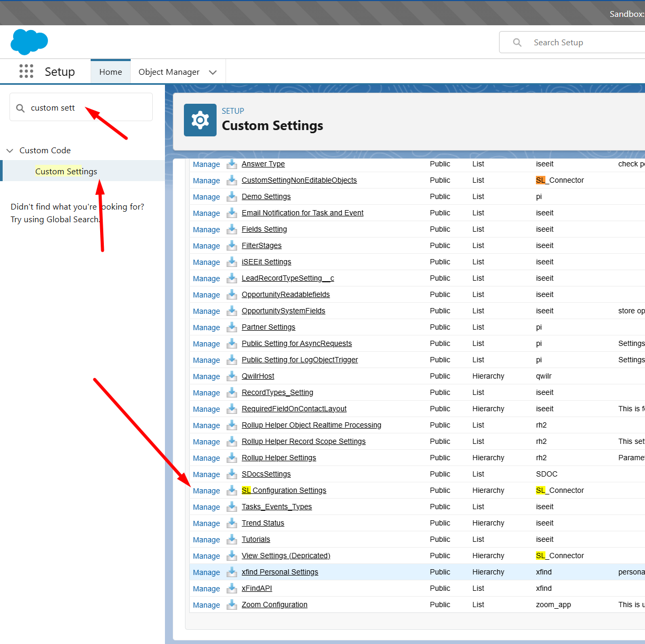Open Email Notification for Task and Event
This screenshot has width=645, height=644.
tap(302, 213)
